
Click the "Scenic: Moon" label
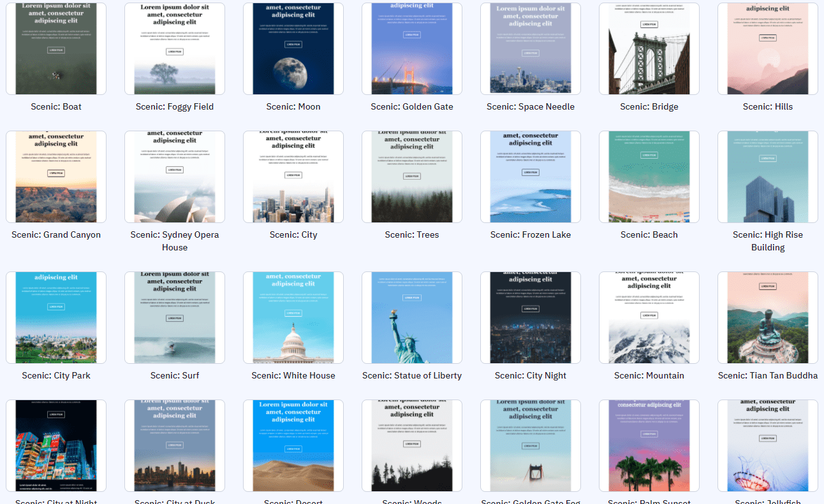[x=293, y=106]
